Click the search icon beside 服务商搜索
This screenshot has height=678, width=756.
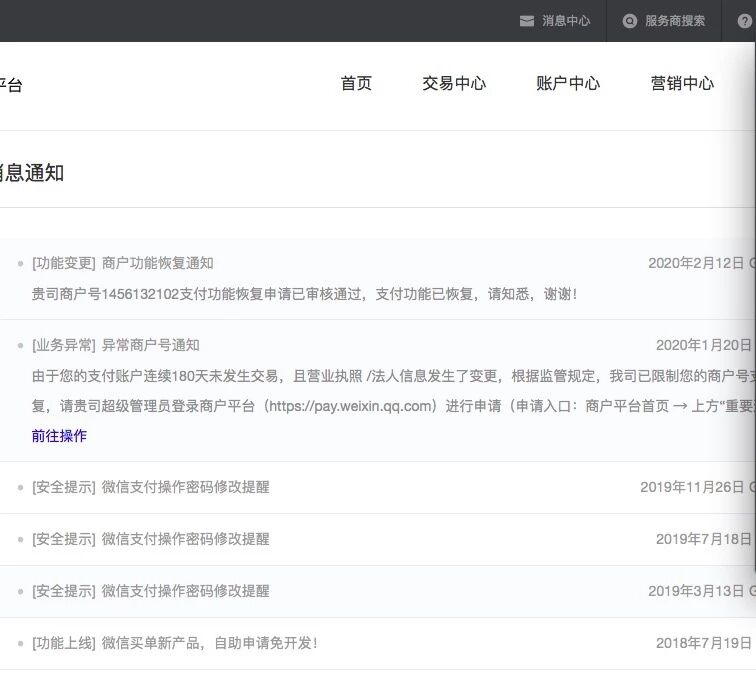(x=630, y=21)
